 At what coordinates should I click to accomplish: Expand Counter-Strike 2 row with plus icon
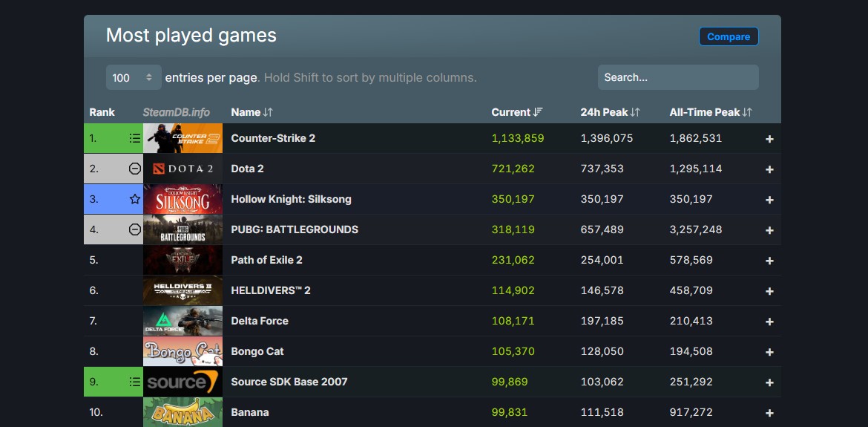(769, 139)
